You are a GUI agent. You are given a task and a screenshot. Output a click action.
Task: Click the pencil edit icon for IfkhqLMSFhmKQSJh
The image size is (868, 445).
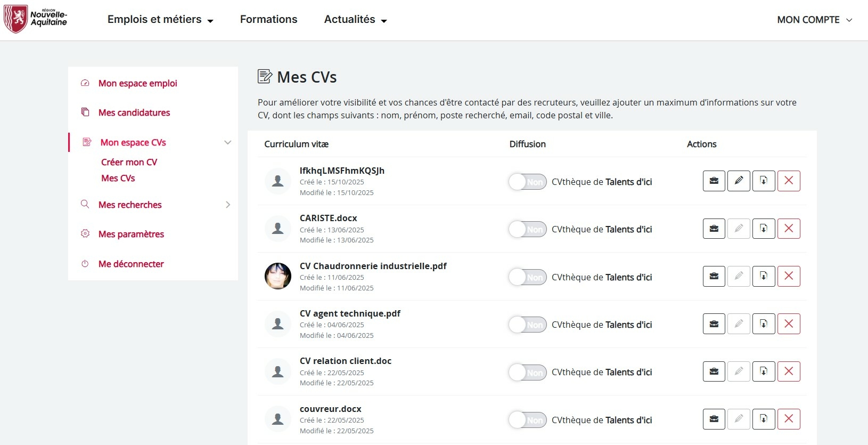(x=739, y=181)
